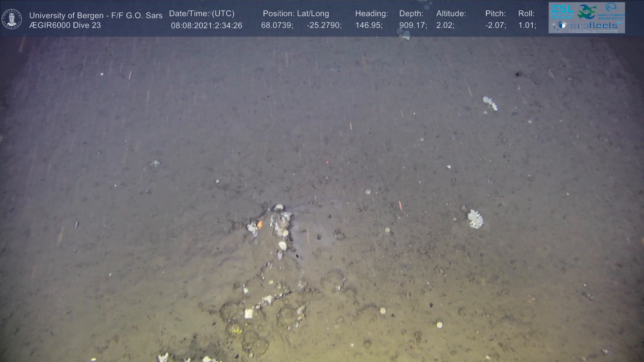Click the ÆGIR6000 Dive 23 label
Screen dimensions: 644x362
tap(65, 25)
